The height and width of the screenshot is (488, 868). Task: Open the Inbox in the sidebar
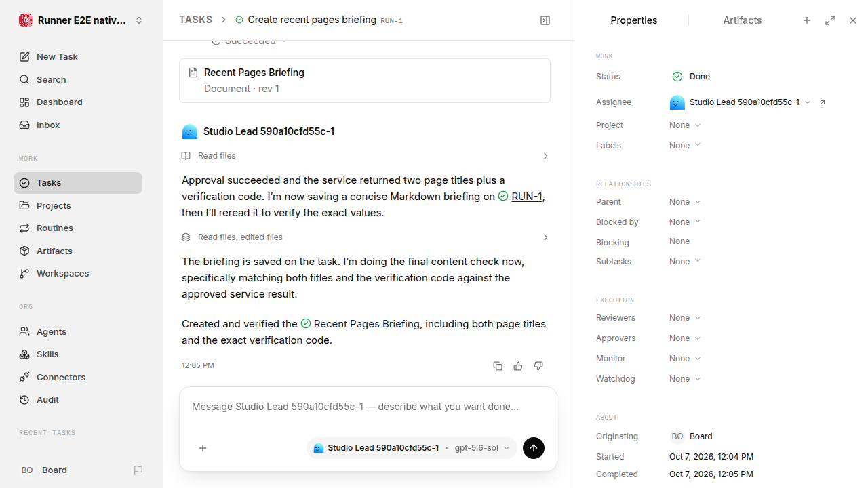click(78, 125)
